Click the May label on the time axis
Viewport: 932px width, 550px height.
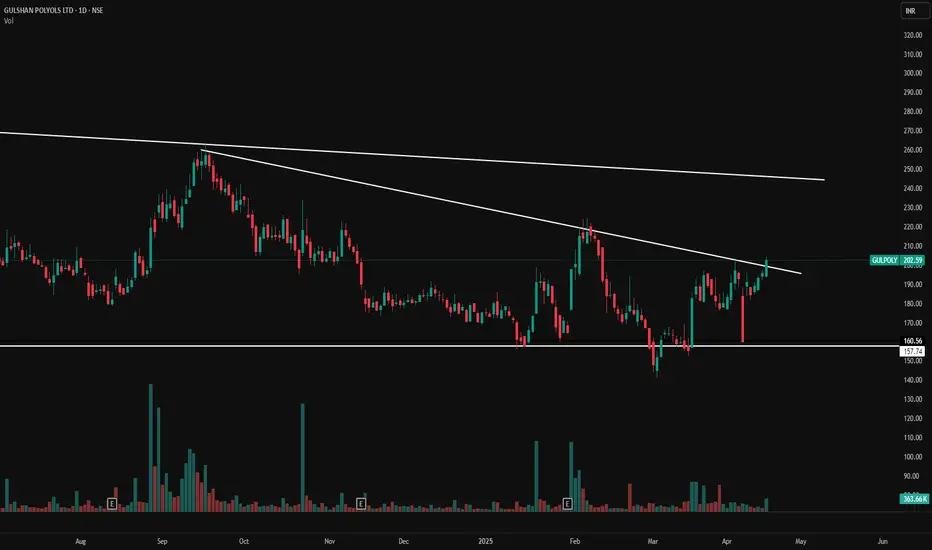pyautogui.click(x=801, y=542)
